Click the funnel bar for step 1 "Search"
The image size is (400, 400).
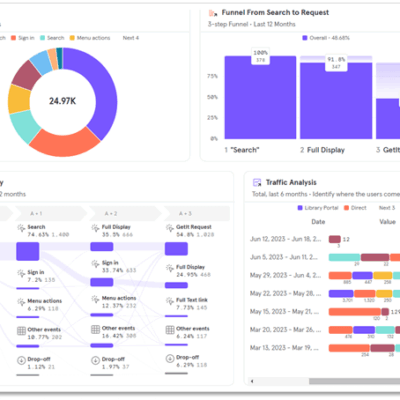(x=260, y=97)
